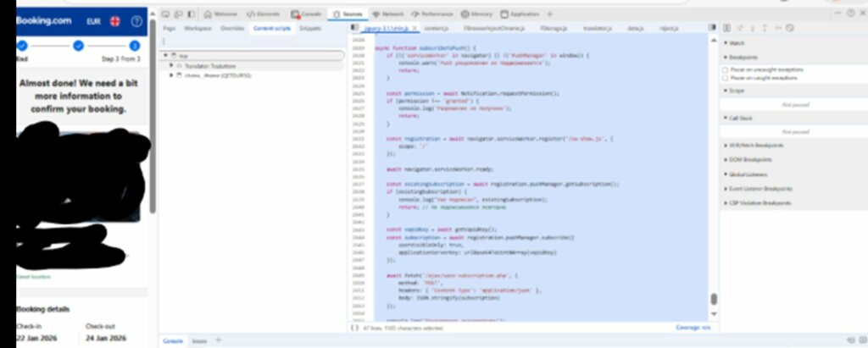Click the EUR currency button
The image size is (868, 348).
93,20
